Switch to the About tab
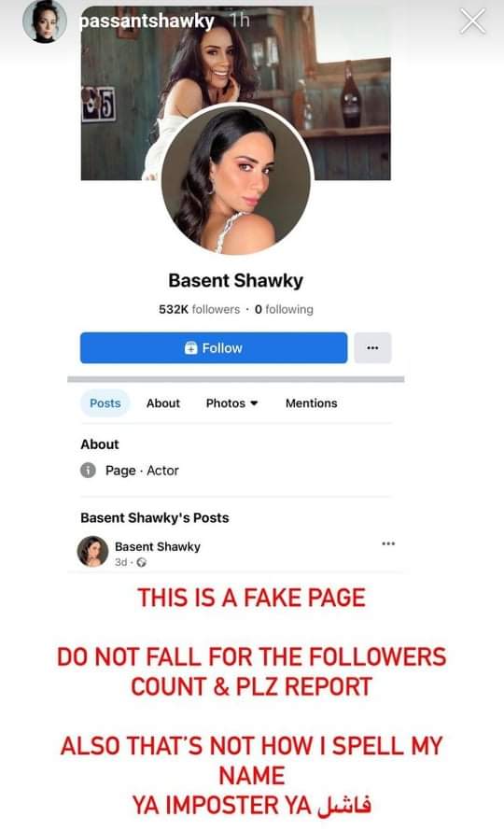This screenshot has height=831, width=504. [163, 403]
